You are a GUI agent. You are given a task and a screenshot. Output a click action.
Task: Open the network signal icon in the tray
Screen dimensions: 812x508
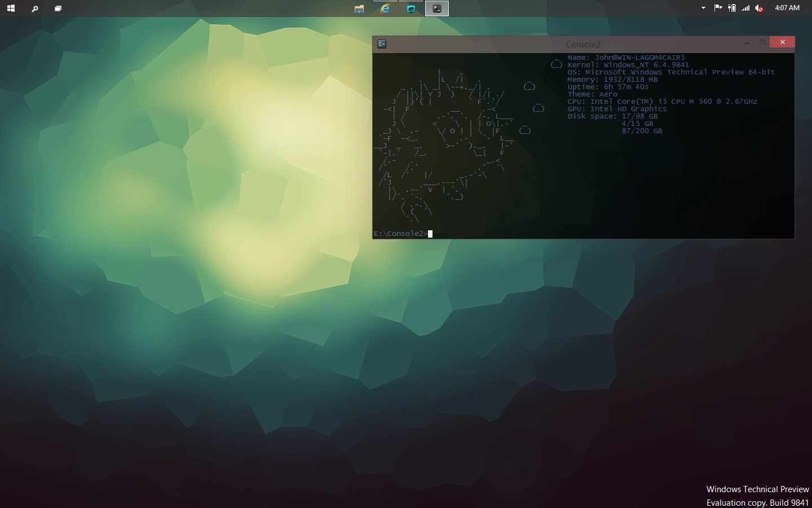coord(745,8)
